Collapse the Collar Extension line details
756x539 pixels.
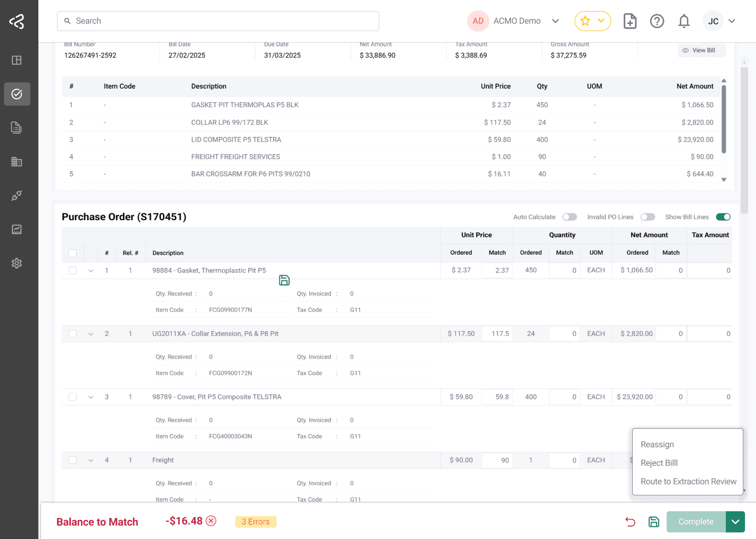coord(91,334)
